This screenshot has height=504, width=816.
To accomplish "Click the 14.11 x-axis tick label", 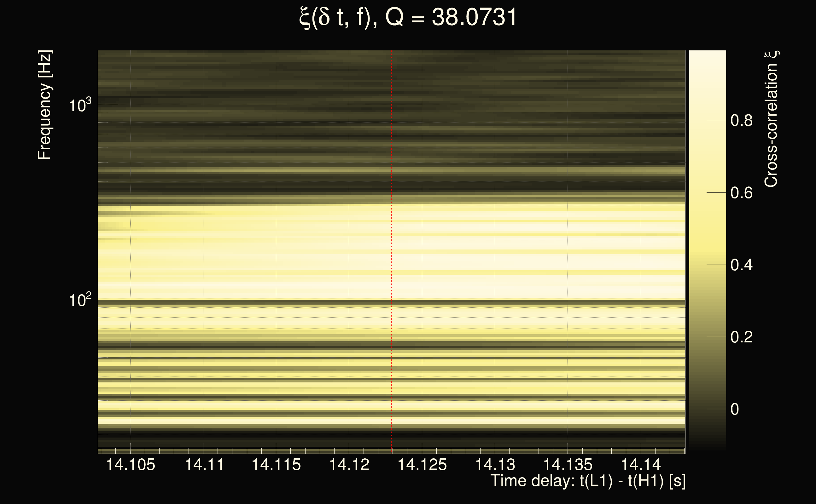I will tap(204, 465).
